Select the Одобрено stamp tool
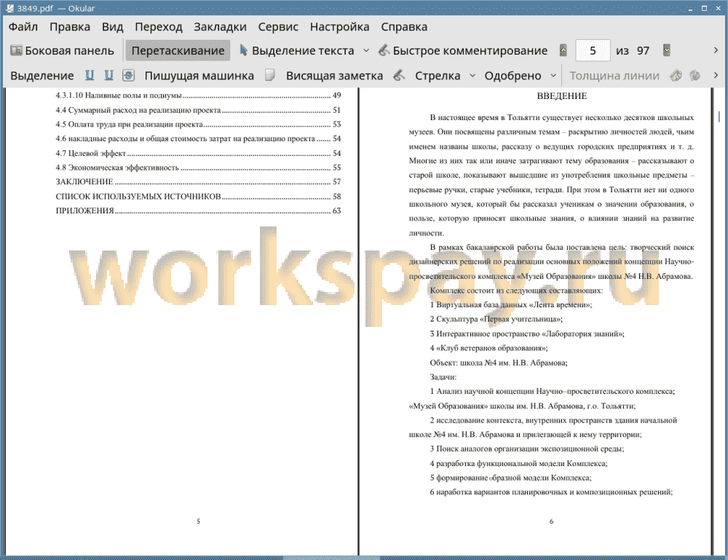The image size is (728, 560). pos(513,76)
